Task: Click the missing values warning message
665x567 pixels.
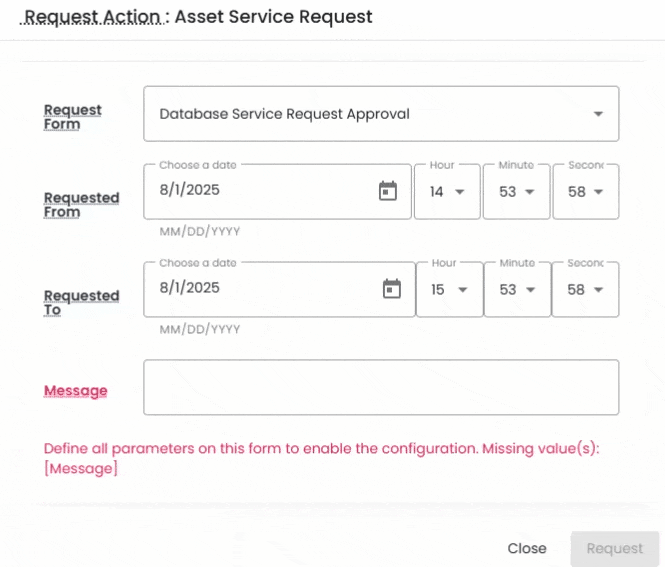Action: (321, 458)
